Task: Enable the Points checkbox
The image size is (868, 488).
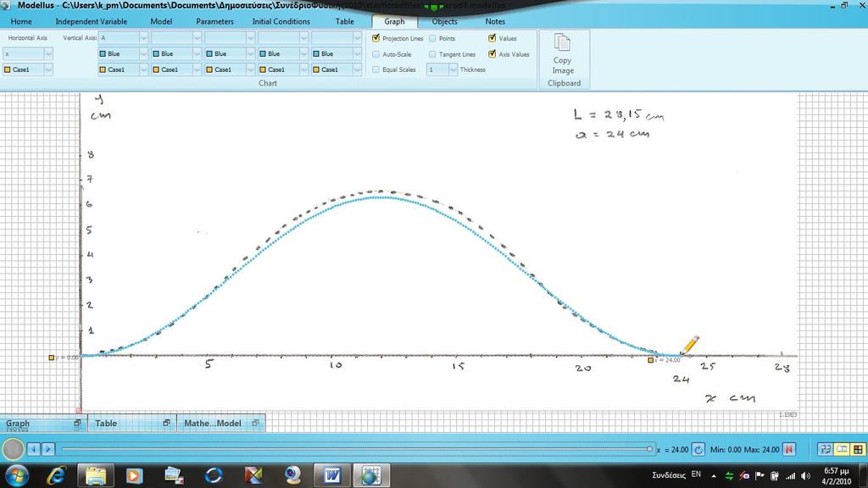Action: [x=432, y=38]
